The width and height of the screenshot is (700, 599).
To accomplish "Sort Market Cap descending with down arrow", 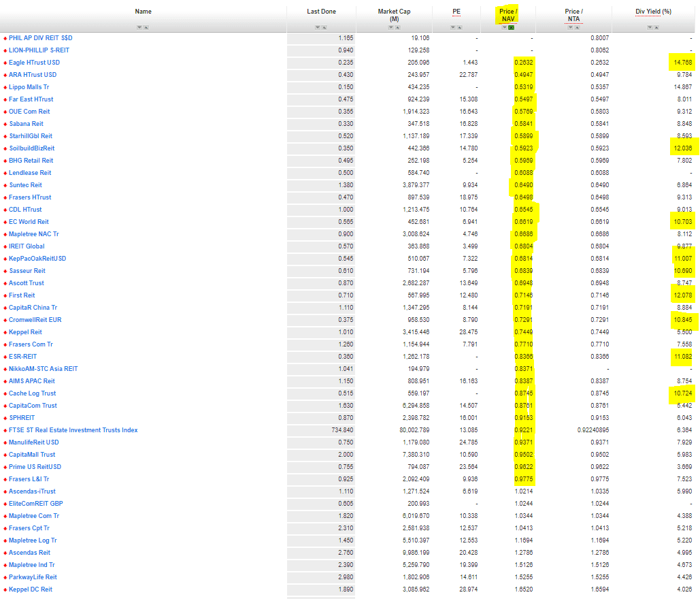I will tap(390, 27).
